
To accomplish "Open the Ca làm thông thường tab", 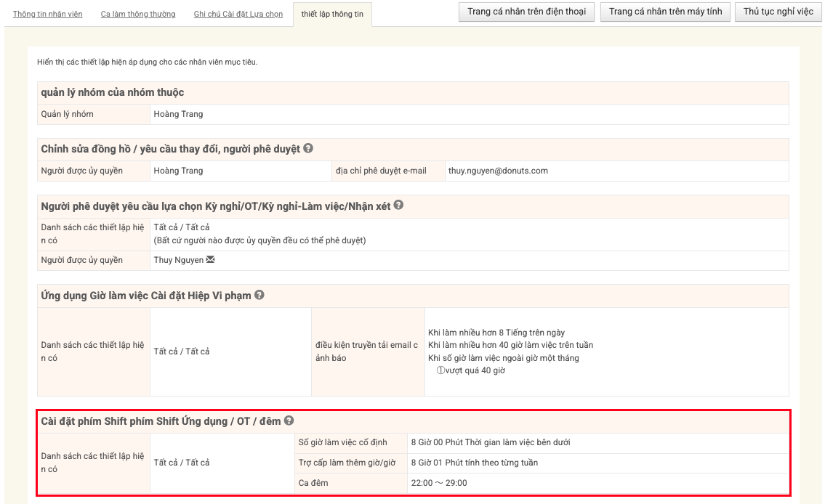I will [x=137, y=14].
